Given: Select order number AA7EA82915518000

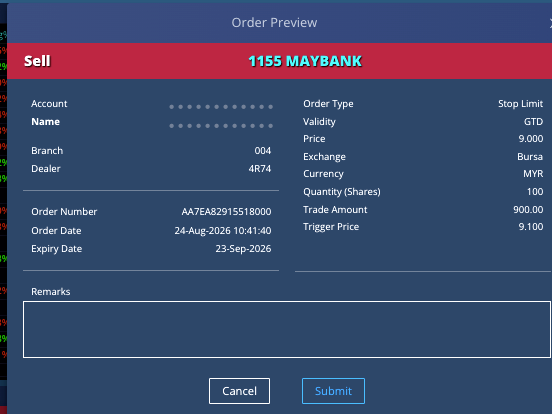Looking at the screenshot, I should pyautogui.click(x=226, y=212).
